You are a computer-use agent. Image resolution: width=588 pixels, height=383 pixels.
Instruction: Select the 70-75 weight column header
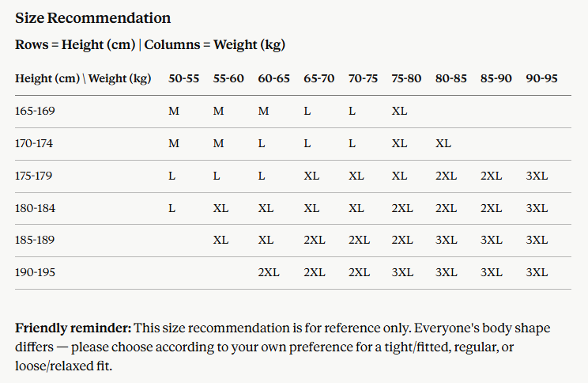363,78
